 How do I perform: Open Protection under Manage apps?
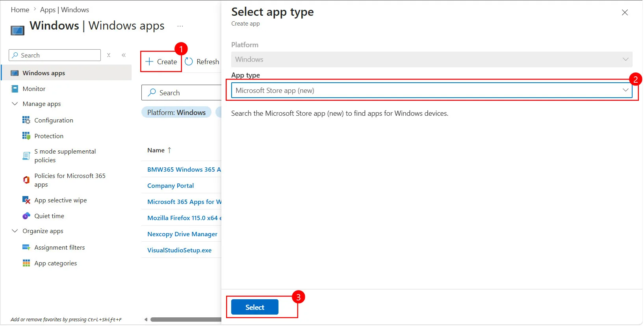(49, 136)
